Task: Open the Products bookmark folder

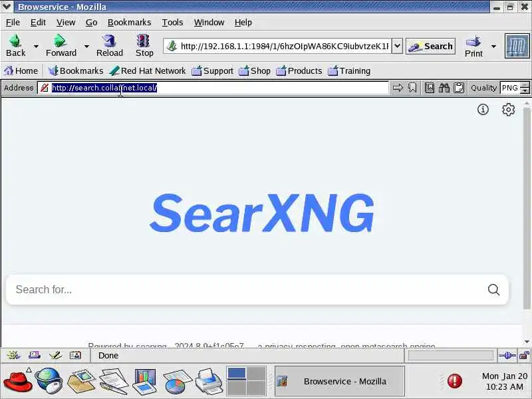Action: 299,71
